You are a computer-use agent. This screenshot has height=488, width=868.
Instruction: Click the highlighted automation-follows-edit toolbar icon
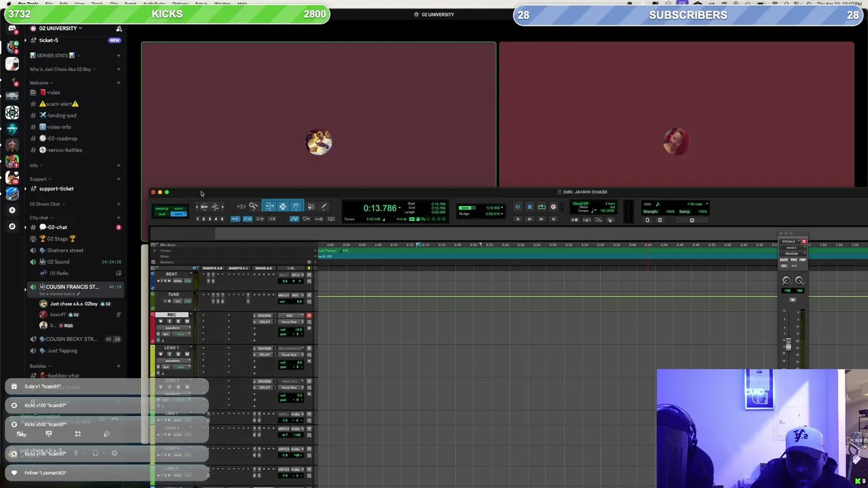tap(294, 219)
